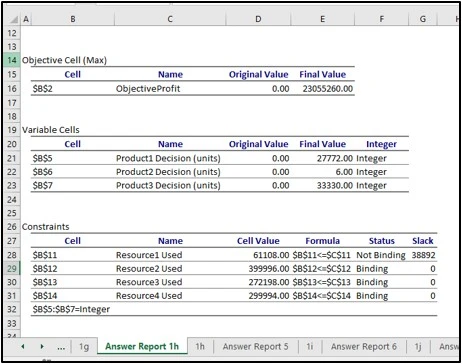Click the $B$2 cell reference
The height and width of the screenshot is (364, 462).
pos(43,89)
